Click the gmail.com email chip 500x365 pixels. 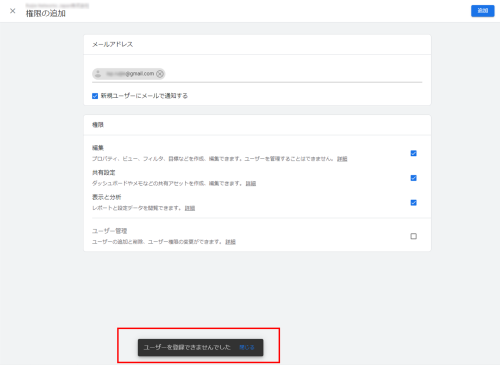click(x=129, y=74)
